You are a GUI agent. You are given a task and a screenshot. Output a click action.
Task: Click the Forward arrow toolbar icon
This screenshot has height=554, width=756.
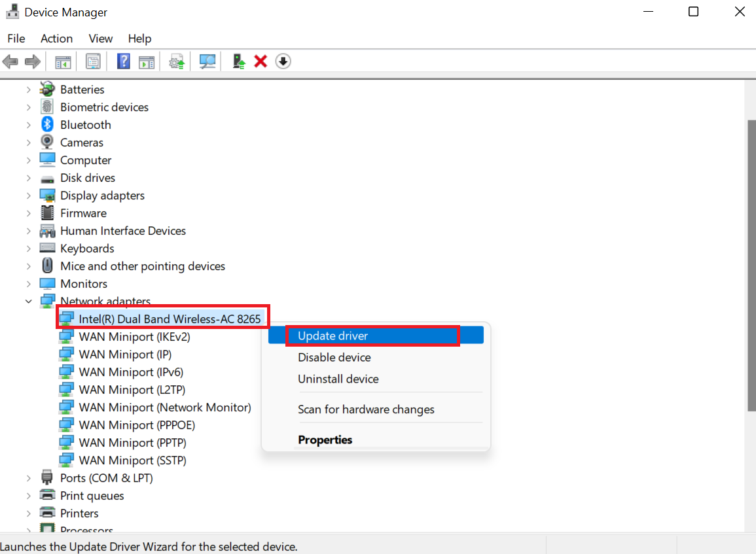click(32, 61)
